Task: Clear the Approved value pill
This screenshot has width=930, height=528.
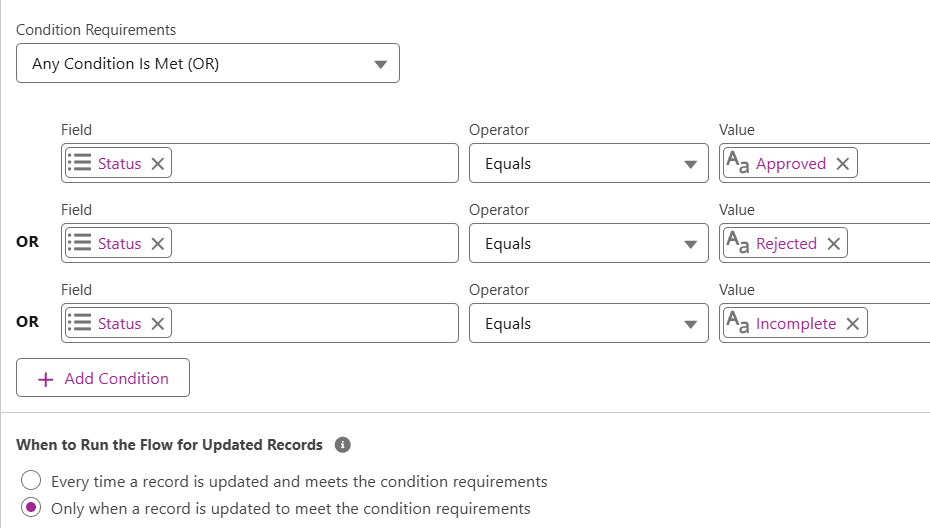Action: pos(842,164)
